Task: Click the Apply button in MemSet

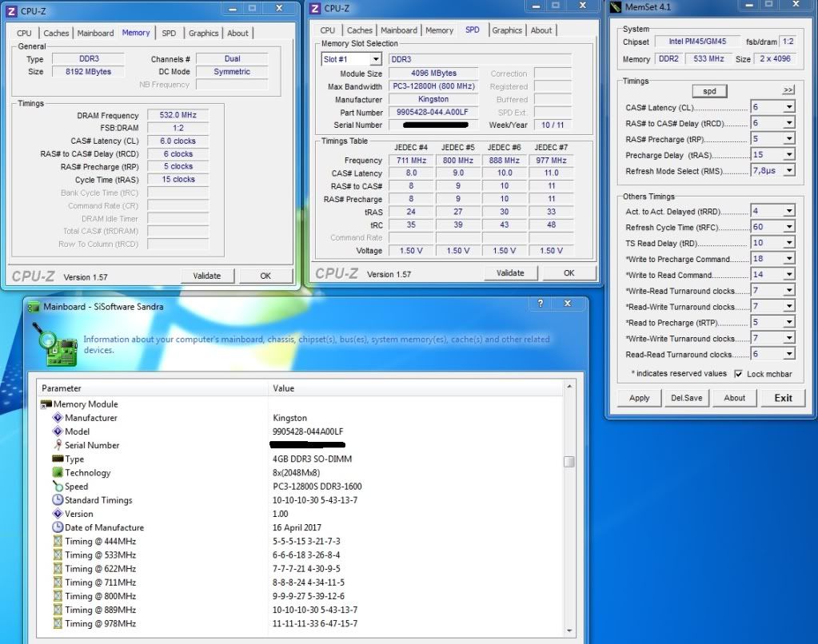Action: click(639, 398)
